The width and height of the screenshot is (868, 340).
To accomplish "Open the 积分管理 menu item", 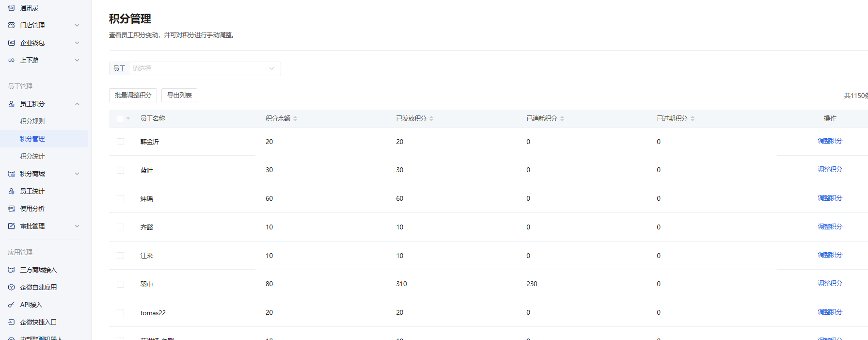I will (44, 139).
